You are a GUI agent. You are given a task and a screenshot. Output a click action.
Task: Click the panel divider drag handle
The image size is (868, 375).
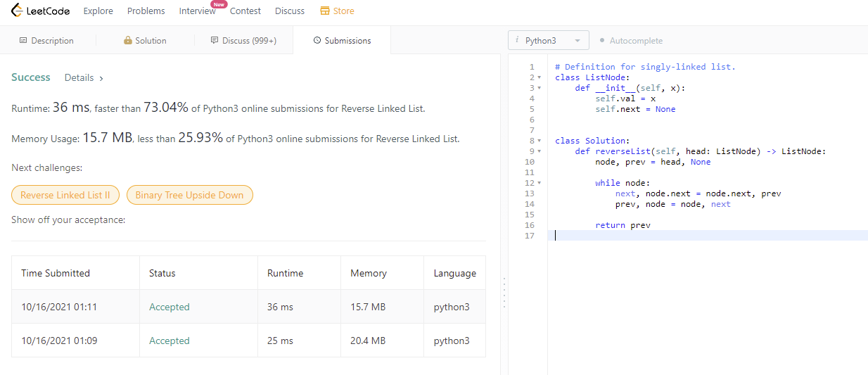coord(504,292)
